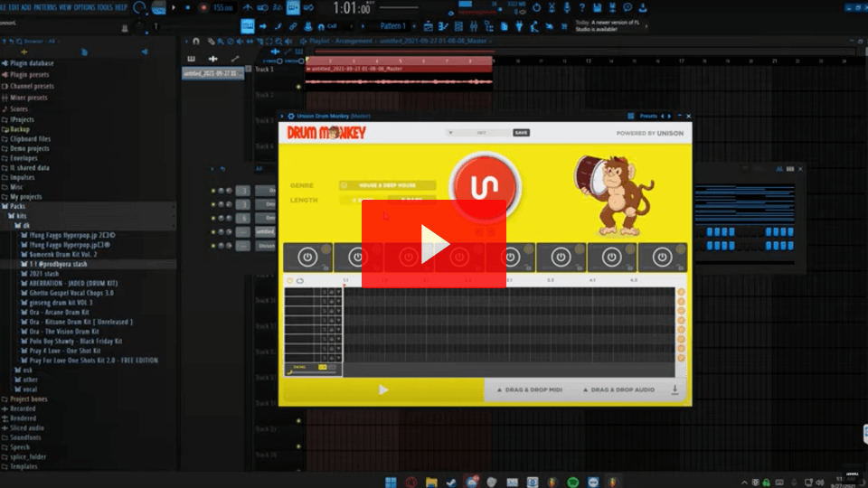The image size is (868, 488).
Task: Open the ADD menu
Action: click(x=26, y=7)
